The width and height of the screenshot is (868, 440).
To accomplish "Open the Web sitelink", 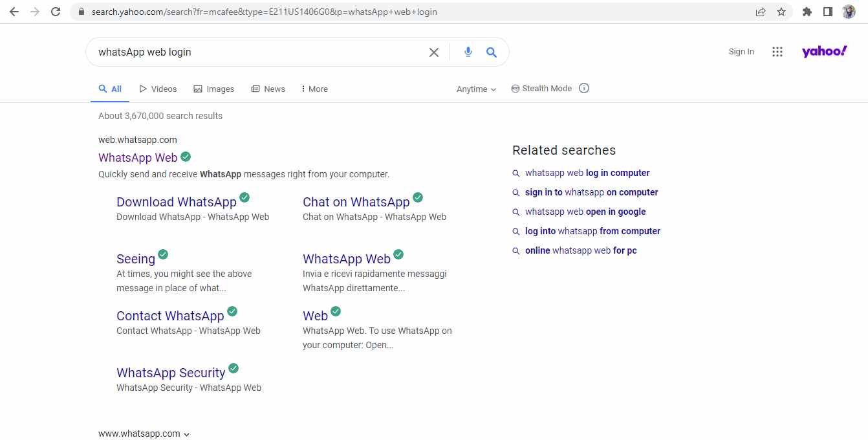I will 315,316.
